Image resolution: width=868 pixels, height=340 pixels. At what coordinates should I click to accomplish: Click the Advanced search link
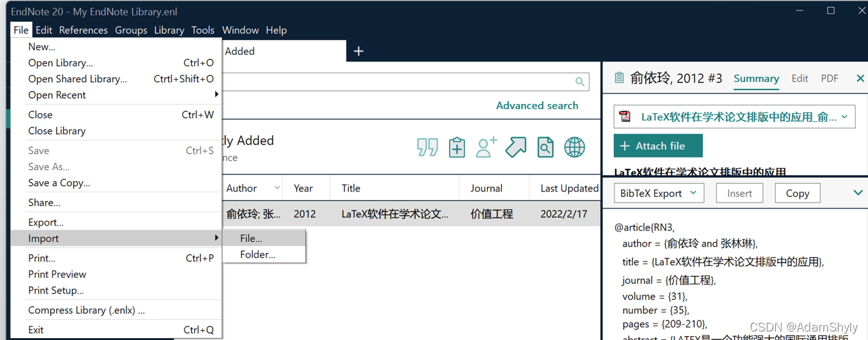click(537, 105)
